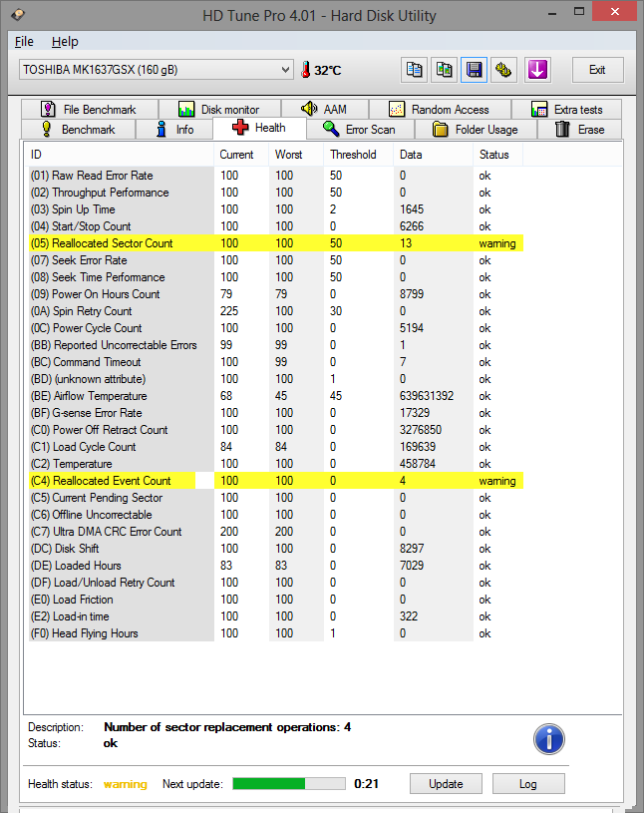644x813 pixels.
Task: Click the Threshold column header
Action: point(359,155)
